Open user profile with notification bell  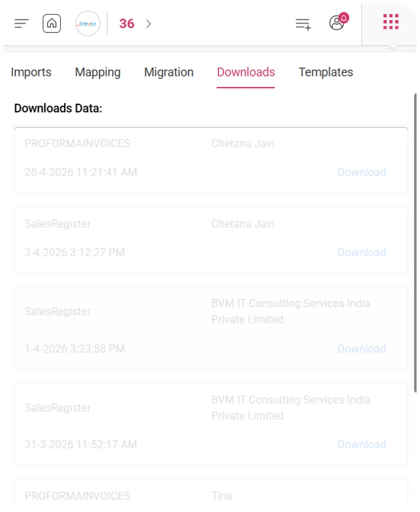coord(339,22)
